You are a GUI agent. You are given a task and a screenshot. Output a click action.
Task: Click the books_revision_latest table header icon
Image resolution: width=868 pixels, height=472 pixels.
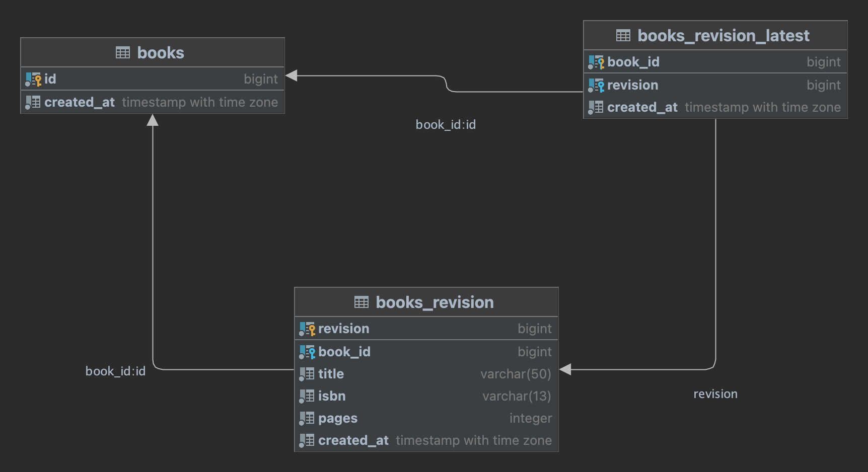point(623,36)
